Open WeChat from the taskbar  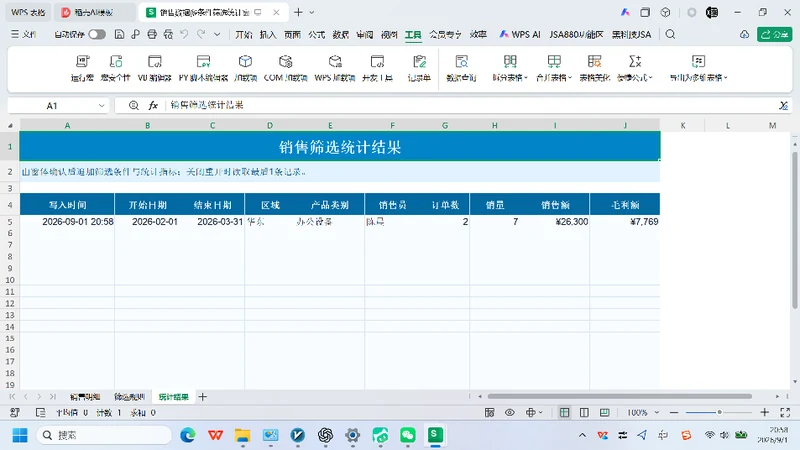pyautogui.click(x=407, y=435)
